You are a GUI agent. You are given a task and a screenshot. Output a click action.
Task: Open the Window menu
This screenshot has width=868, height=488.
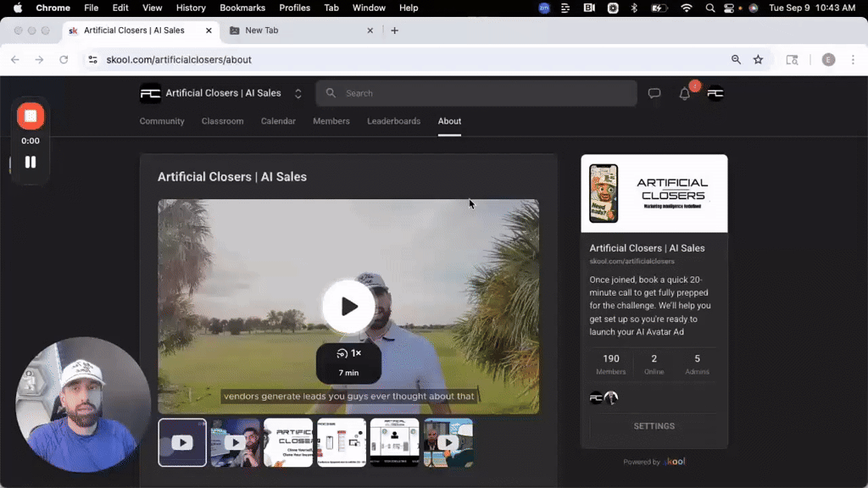point(369,8)
